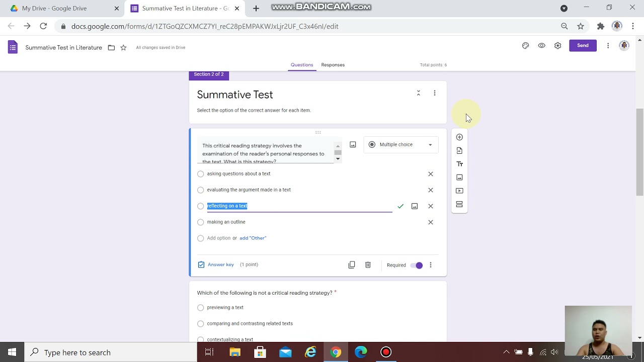
Task: Click the browser address bar
Action: [x=307, y=26]
